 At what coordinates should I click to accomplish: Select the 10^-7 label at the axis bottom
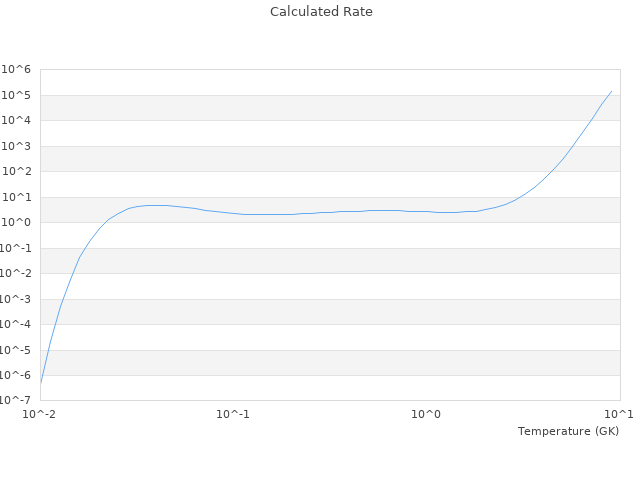[x=16, y=401]
